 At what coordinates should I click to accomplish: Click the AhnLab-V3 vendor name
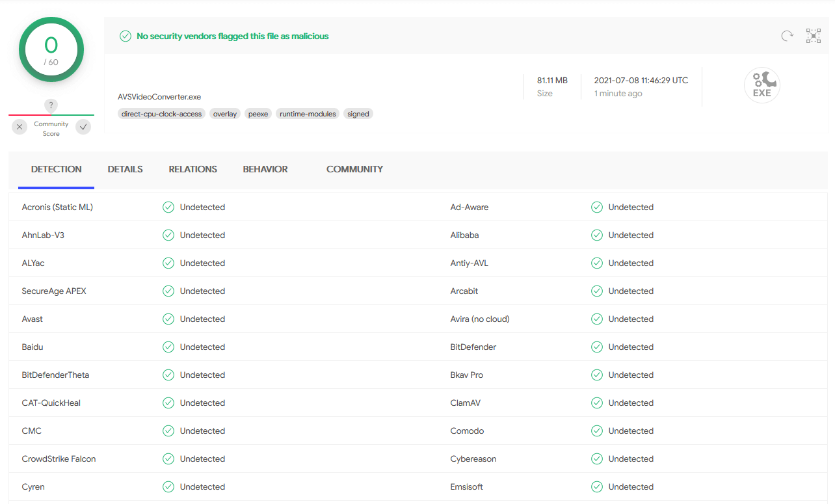(x=43, y=235)
